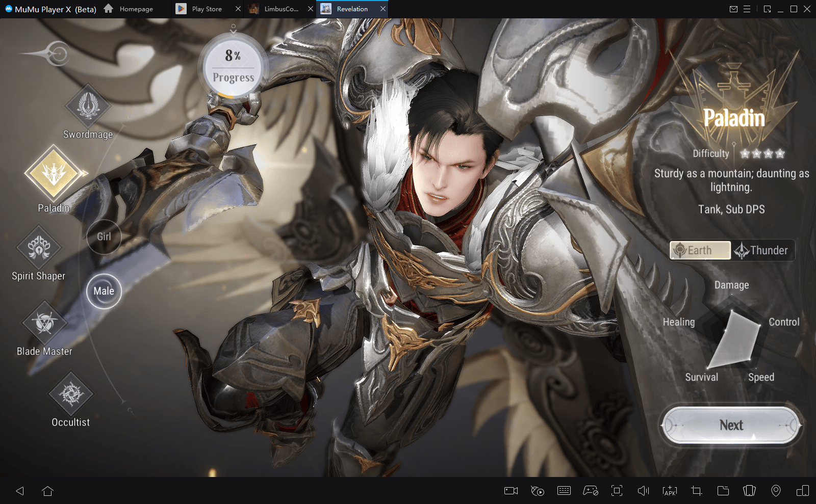
Task: Click the Difficulty star rating
Action: pos(762,153)
